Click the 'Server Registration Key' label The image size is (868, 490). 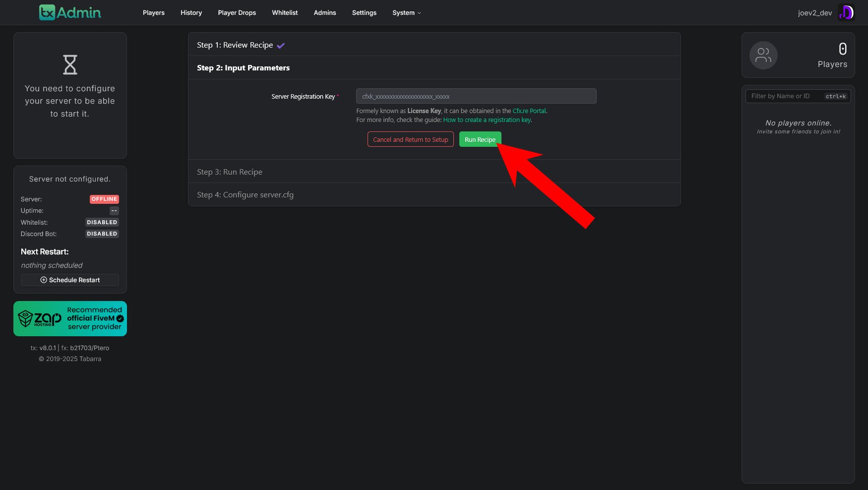pos(303,96)
